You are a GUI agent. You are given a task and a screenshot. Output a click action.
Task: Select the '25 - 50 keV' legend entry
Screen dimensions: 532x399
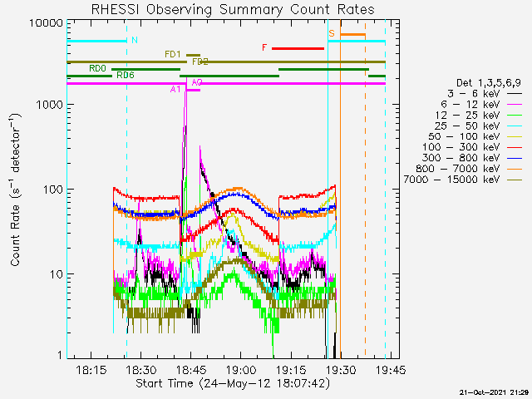pos(478,126)
